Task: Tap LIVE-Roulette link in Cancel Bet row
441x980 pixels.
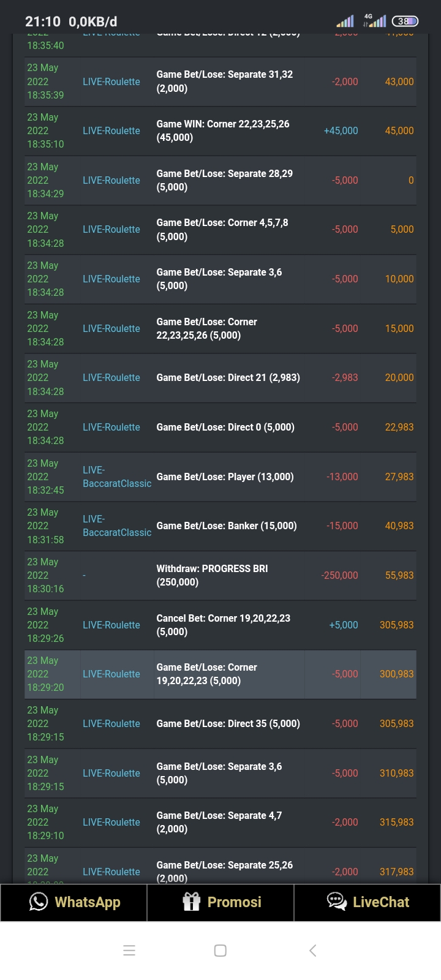Action: point(111,625)
